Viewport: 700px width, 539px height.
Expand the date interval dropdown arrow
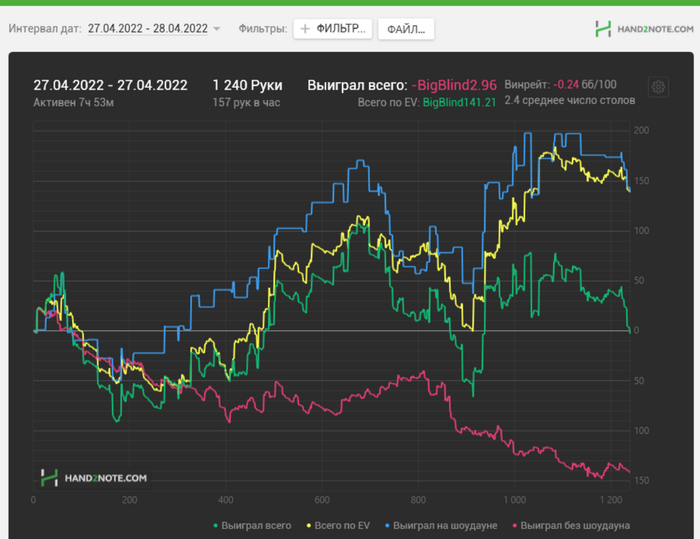click(x=217, y=29)
